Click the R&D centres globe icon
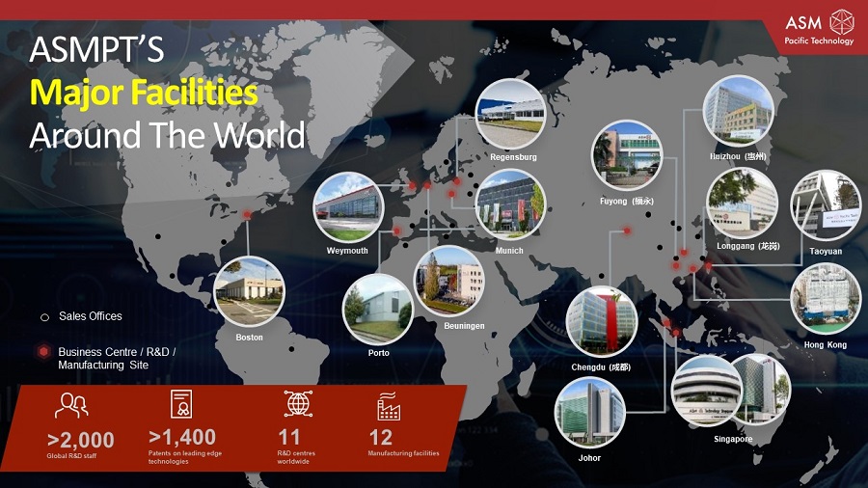Image resolution: width=868 pixels, height=488 pixels. 298,403
